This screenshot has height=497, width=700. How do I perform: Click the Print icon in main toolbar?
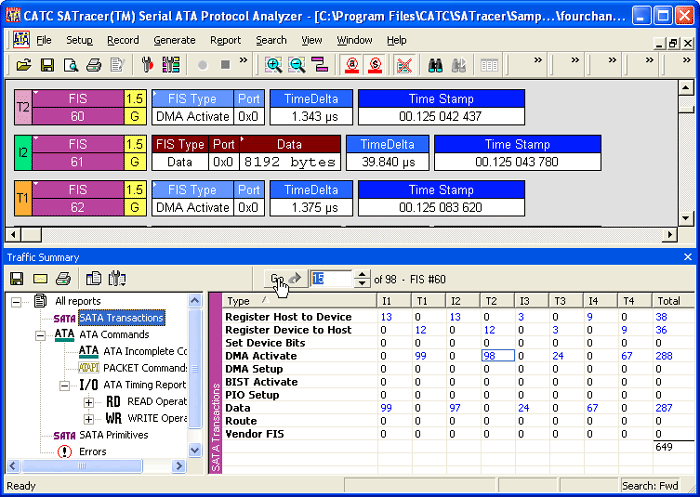[94, 65]
